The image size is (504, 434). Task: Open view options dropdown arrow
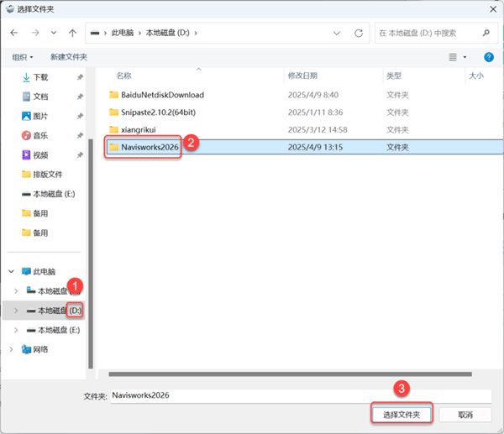(465, 57)
